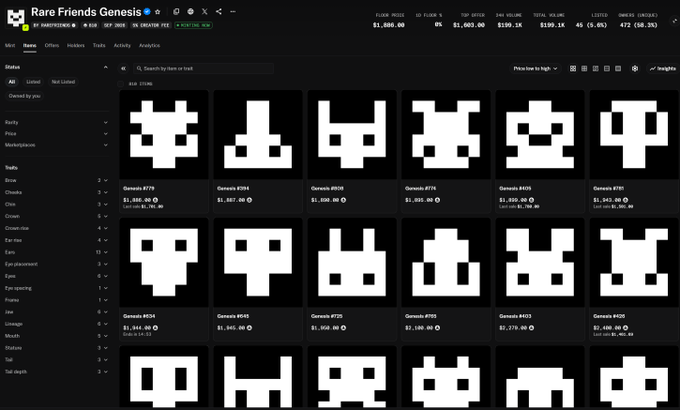This screenshot has width=680, height=410.
Task: Switch to the Mint tab
Action: click(10, 45)
